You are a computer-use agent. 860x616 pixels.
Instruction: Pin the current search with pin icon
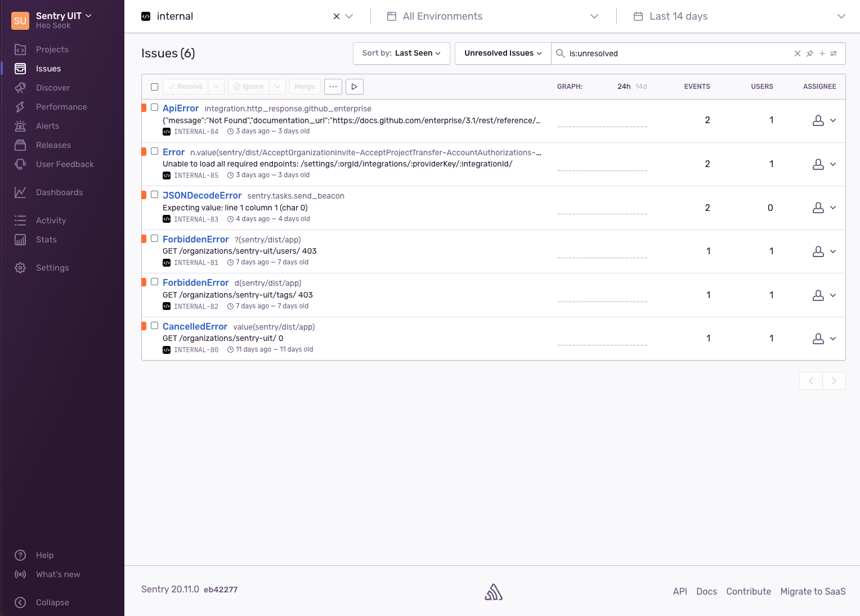(810, 53)
